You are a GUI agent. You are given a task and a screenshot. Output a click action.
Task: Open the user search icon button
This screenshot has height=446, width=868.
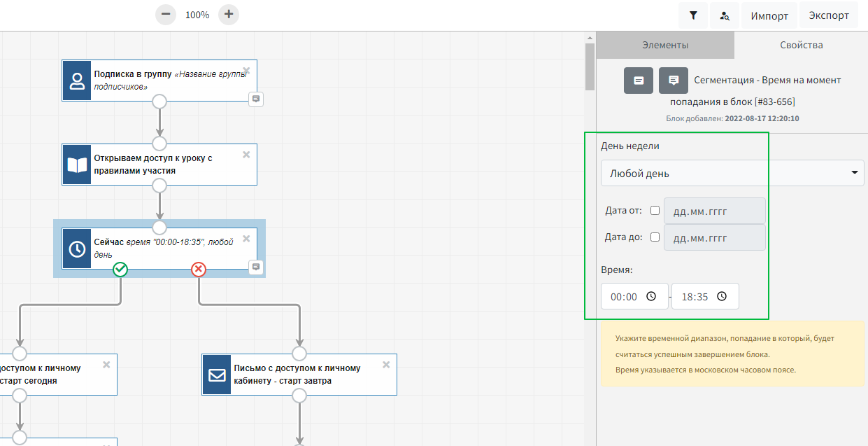[x=725, y=15]
